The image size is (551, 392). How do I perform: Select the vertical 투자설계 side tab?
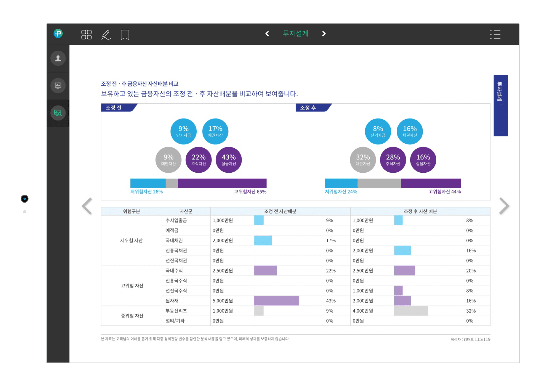point(501,105)
